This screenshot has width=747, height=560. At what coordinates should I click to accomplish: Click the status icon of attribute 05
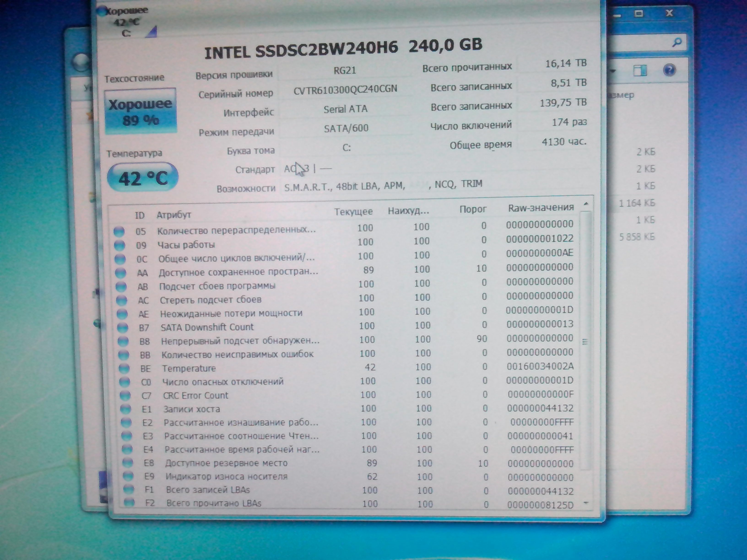[119, 232]
